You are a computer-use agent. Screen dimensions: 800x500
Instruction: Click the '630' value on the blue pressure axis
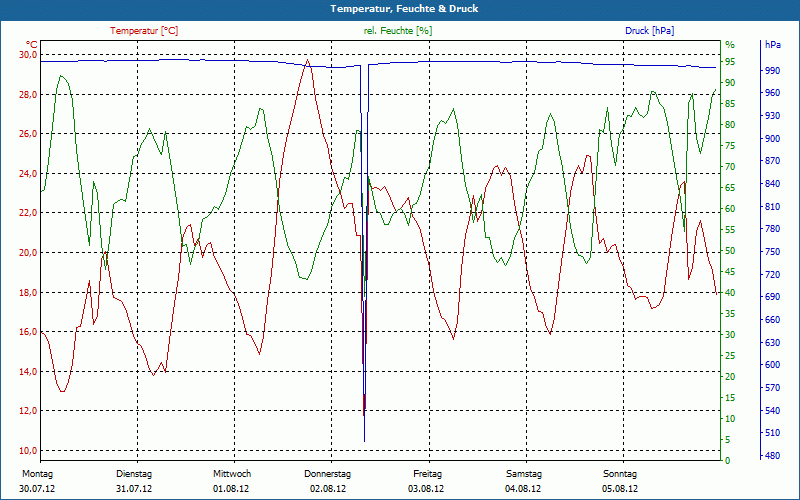tap(772, 342)
